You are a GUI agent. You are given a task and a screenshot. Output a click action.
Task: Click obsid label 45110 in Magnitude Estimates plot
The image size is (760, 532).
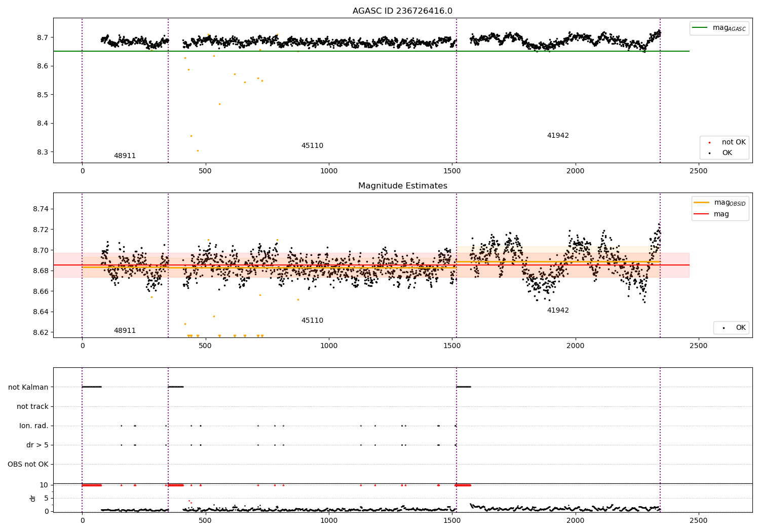(x=312, y=321)
